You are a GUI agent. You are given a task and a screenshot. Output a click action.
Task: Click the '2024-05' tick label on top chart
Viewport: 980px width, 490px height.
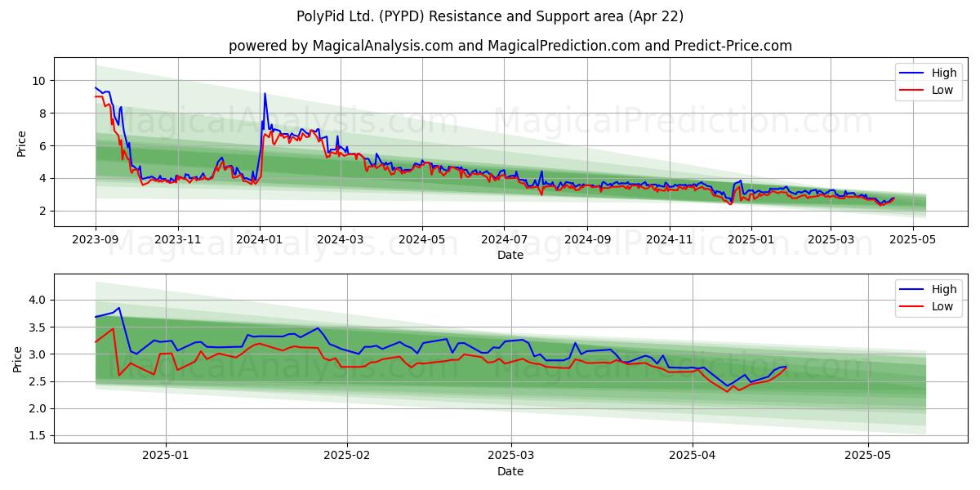coord(422,239)
